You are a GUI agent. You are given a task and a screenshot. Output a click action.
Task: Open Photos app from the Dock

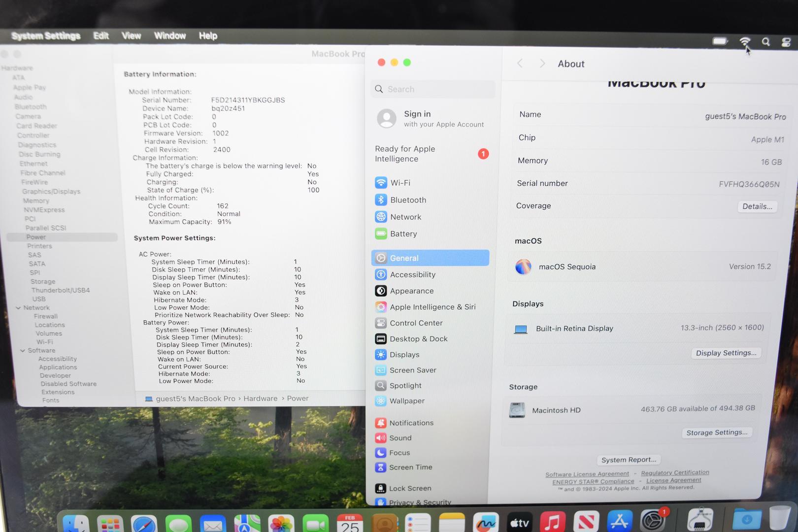(281, 524)
